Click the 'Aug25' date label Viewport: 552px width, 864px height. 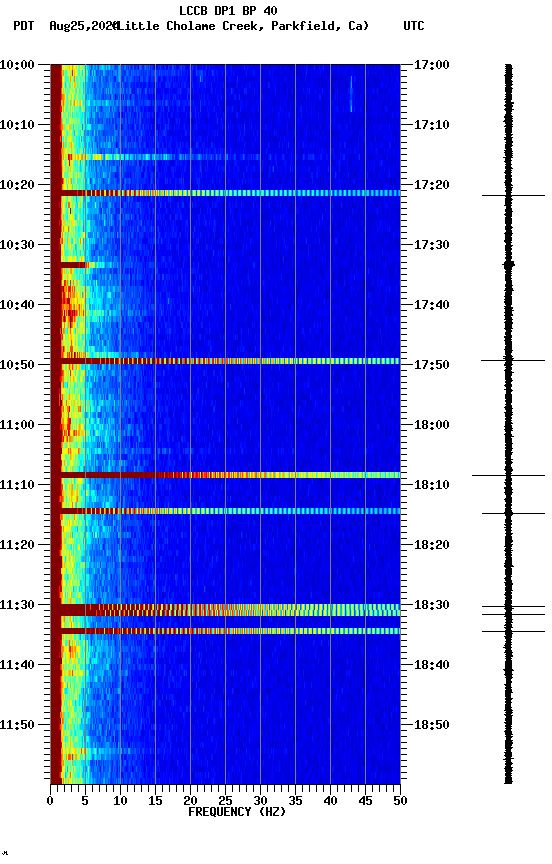(x=66, y=26)
